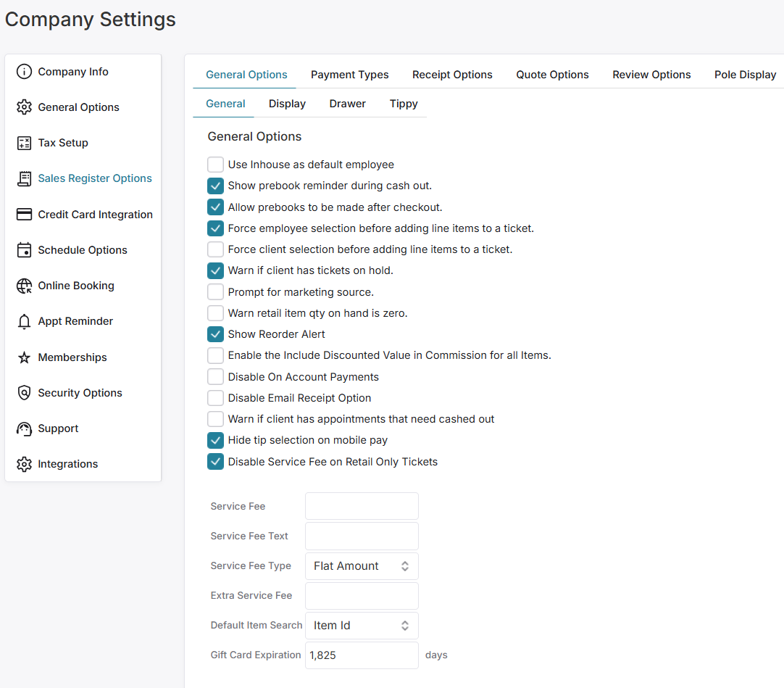Uncheck Hide tip selection on mobile pay

[x=215, y=440]
